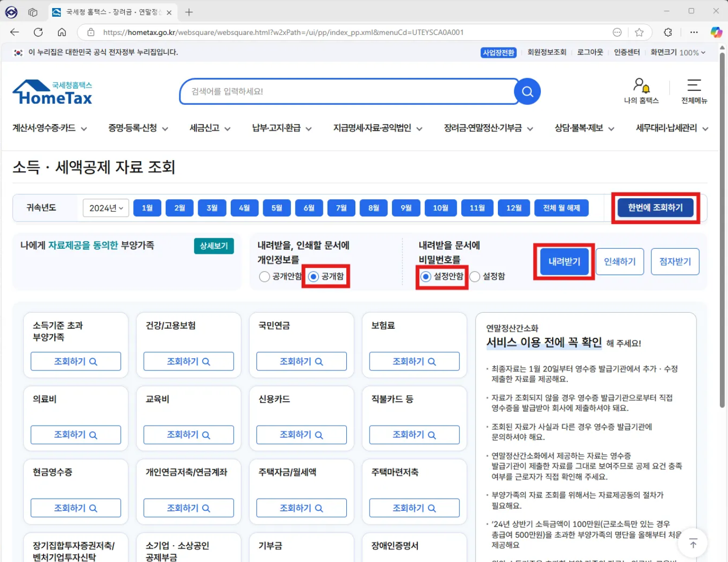Click the blue search magnifier button
This screenshot has width=728, height=562.
(x=527, y=92)
